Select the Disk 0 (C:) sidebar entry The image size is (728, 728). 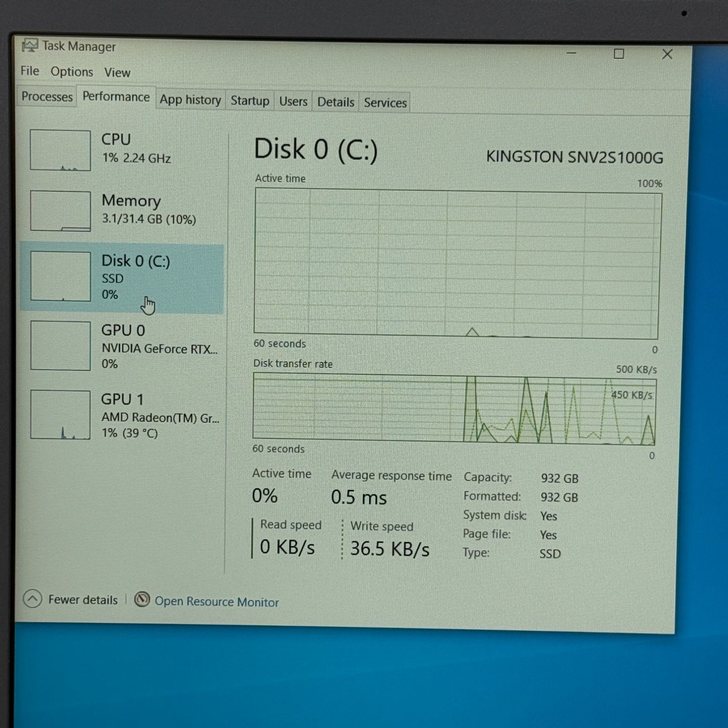tap(122, 278)
